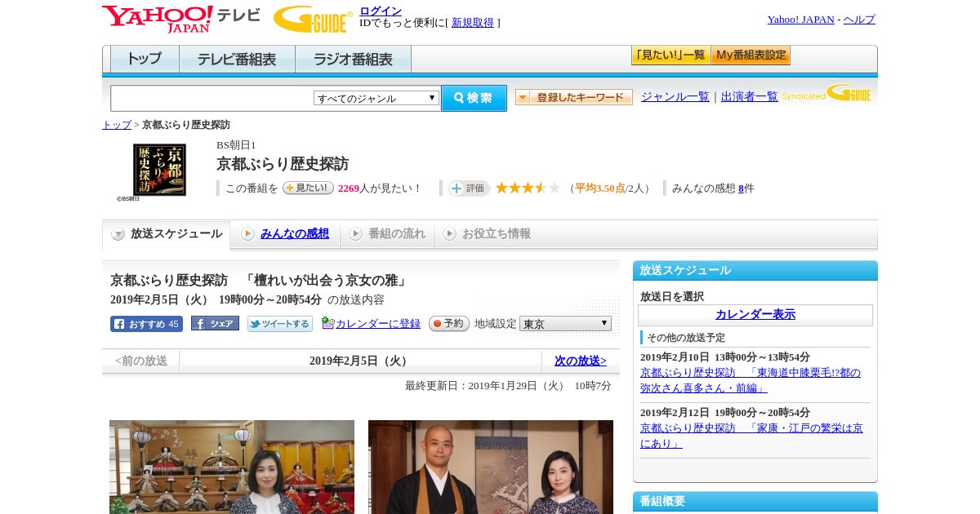The width and height of the screenshot is (980, 514).
Task: Click the 予約 record button
Action: (449, 324)
